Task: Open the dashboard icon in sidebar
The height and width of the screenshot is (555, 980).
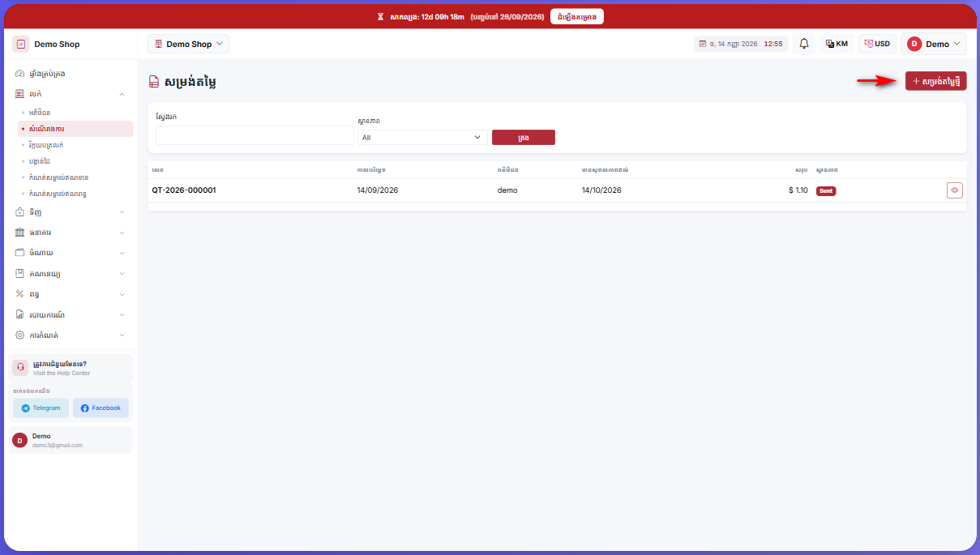Action: (20, 74)
